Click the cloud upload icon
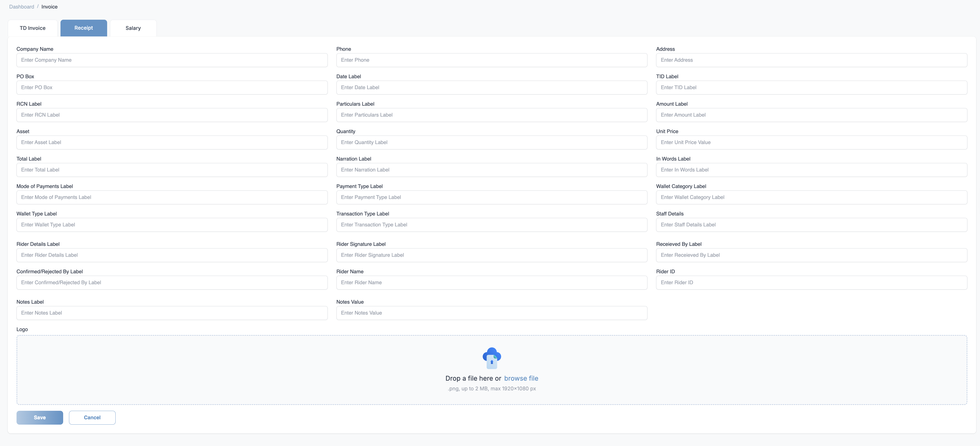The width and height of the screenshot is (980, 446). point(491,358)
